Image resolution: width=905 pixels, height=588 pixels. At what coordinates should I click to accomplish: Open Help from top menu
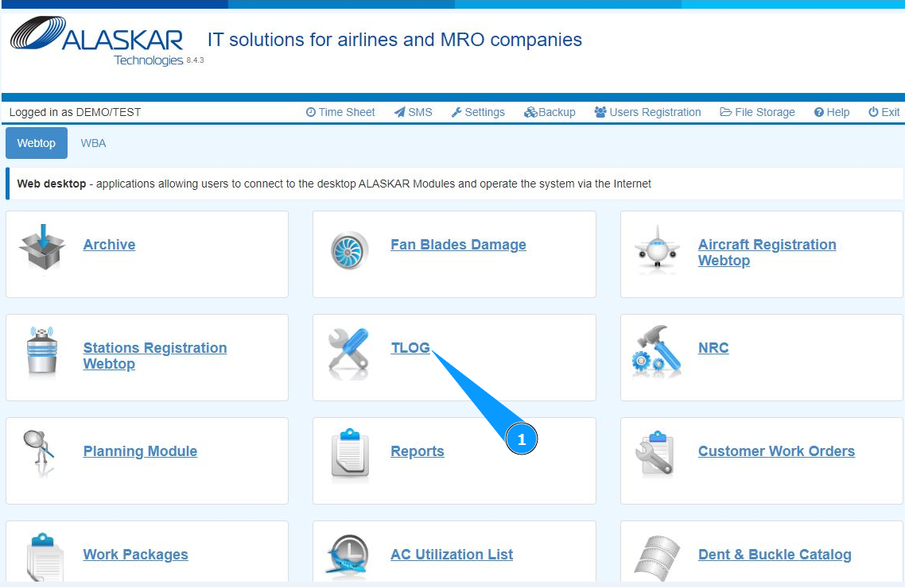click(832, 112)
